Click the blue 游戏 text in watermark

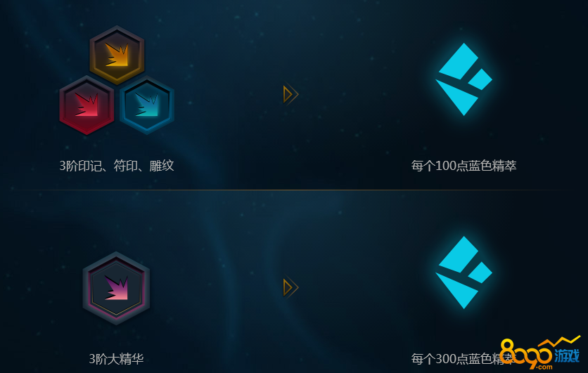[567, 355]
